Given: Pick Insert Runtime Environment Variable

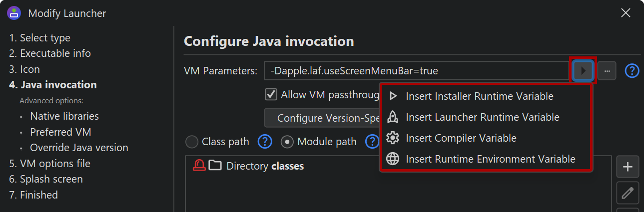Looking at the screenshot, I should pos(490,159).
